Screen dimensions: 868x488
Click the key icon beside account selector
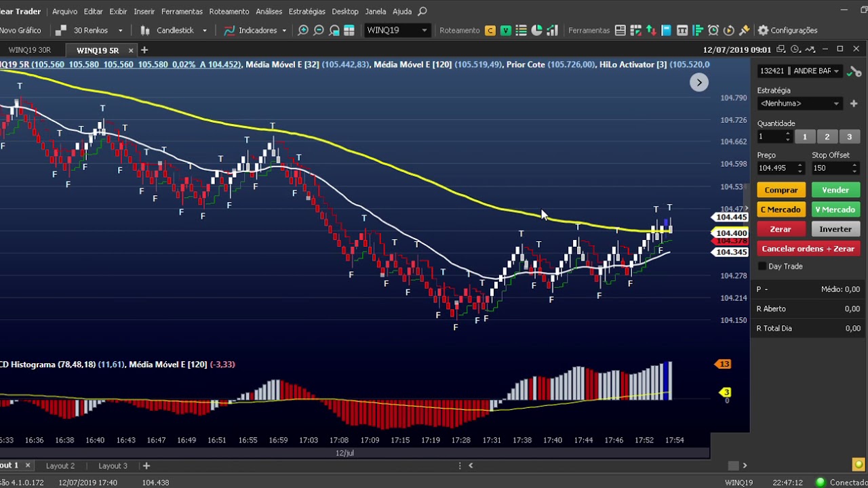855,71
